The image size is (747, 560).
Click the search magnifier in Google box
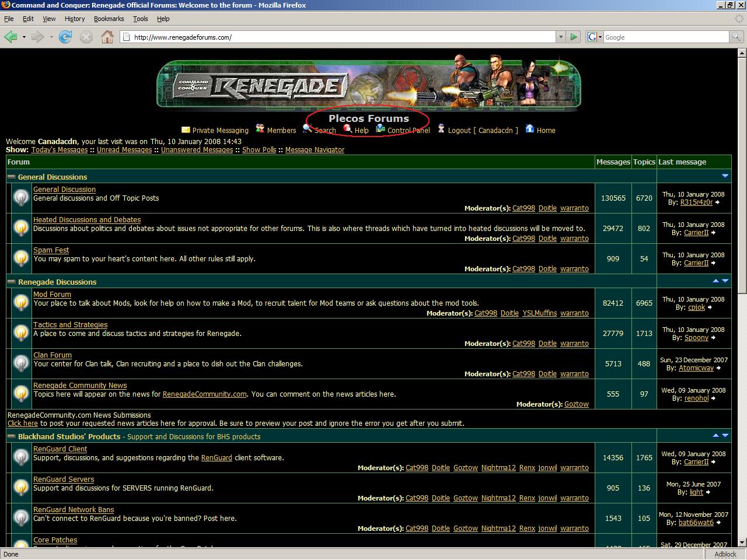[x=736, y=37]
